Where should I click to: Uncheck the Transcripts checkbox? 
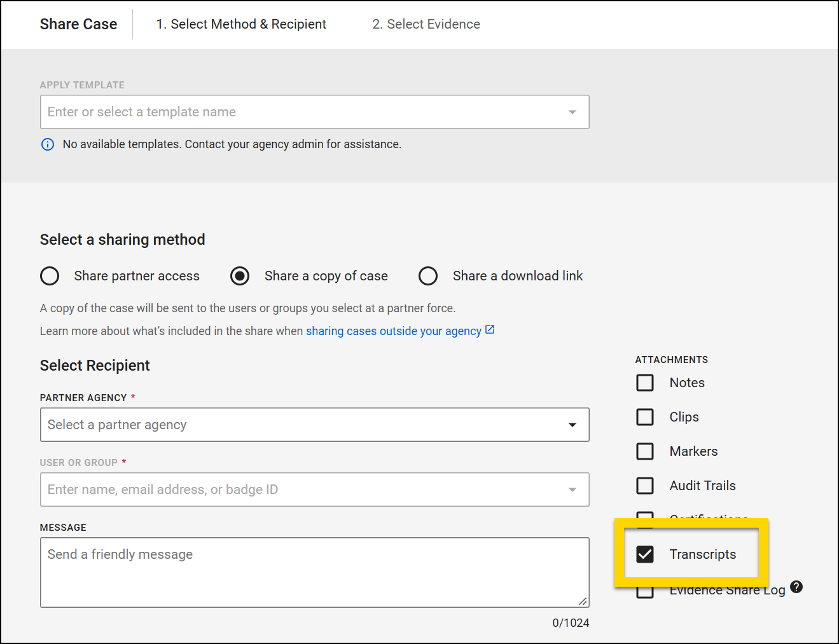coord(646,554)
